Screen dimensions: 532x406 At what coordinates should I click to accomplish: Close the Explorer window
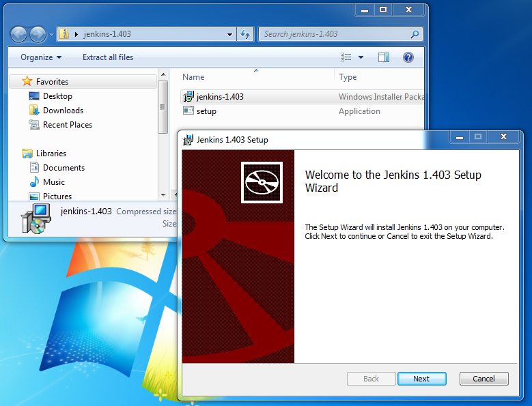408,10
